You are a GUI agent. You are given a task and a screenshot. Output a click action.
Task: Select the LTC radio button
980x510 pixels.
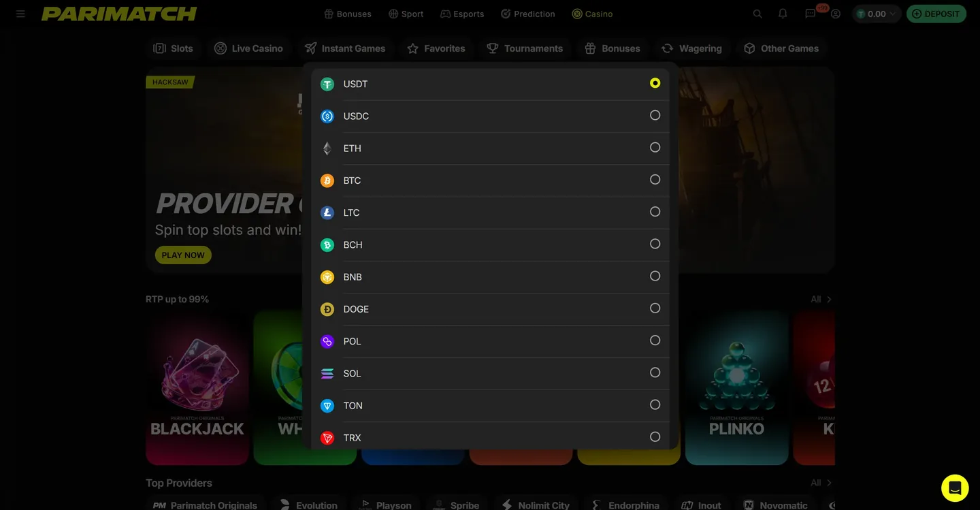click(655, 212)
